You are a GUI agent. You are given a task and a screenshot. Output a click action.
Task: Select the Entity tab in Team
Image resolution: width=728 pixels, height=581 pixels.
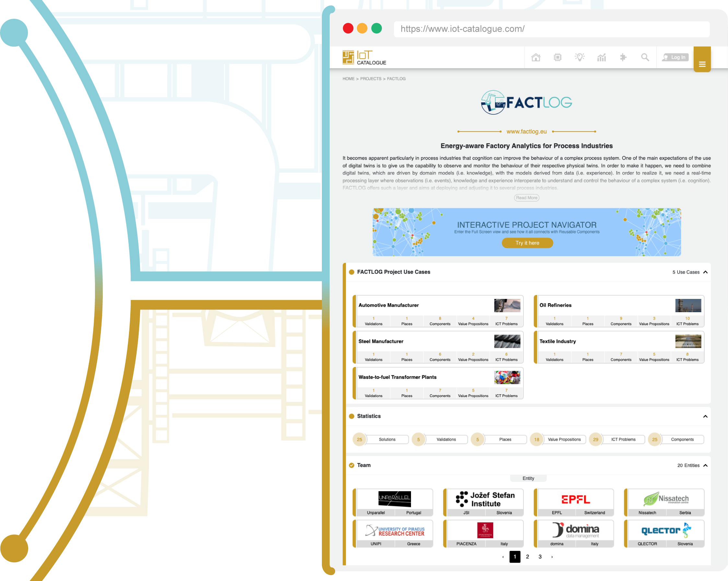pos(528,478)
